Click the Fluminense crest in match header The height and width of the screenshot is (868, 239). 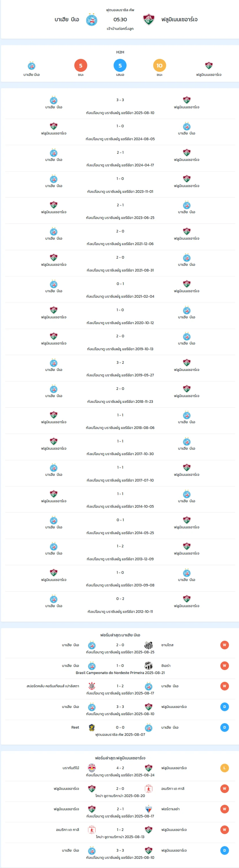[149, 20]
